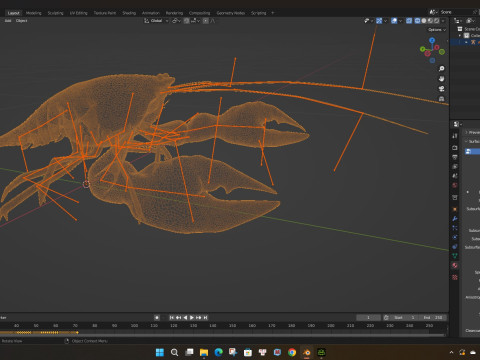This screenshot has width=480, height=360.
Task: Switch to the Modeling workspace tab
Action: pyautogui.click(x=33, y=13)
